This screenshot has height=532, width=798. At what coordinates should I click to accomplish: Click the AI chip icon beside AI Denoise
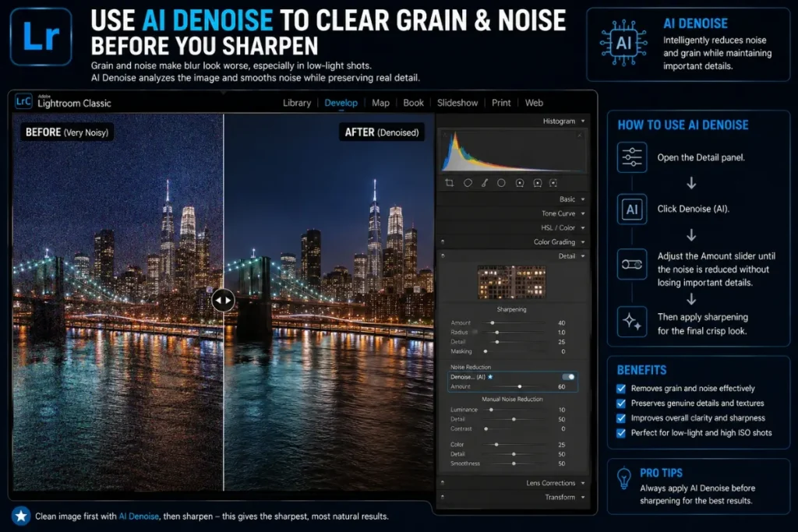pos(623,44)
